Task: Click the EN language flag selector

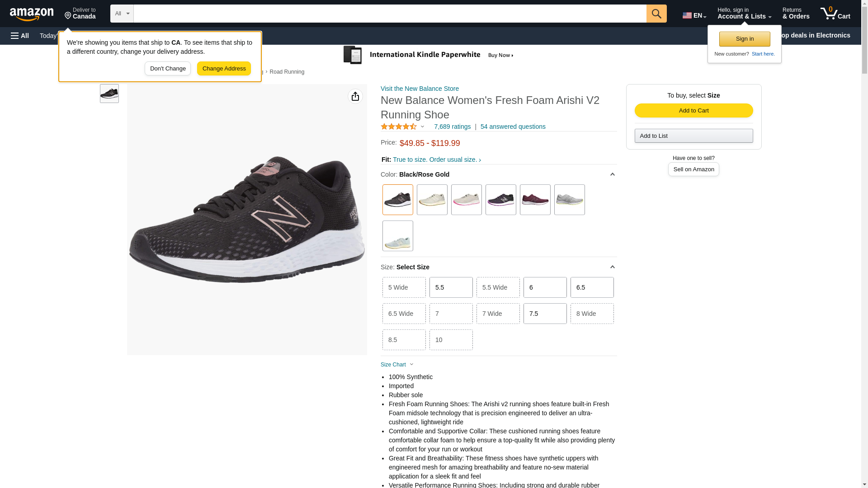Action: [x=694, y=15]
